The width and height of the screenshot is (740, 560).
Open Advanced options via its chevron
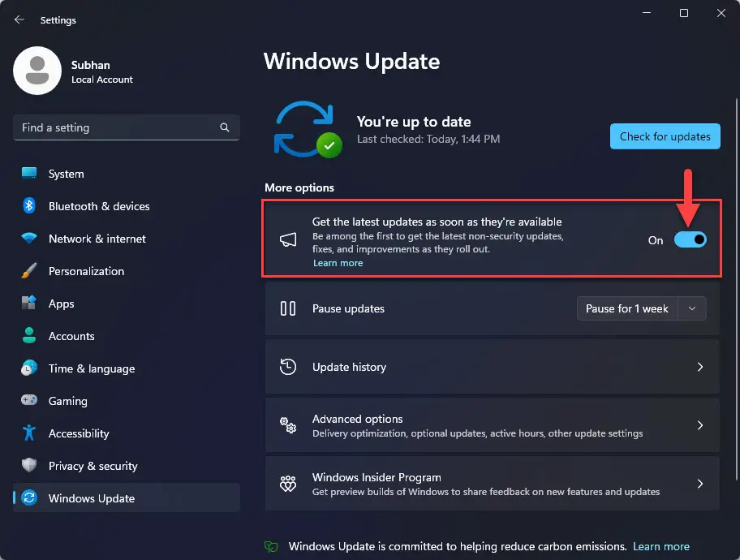pos(700,425)
